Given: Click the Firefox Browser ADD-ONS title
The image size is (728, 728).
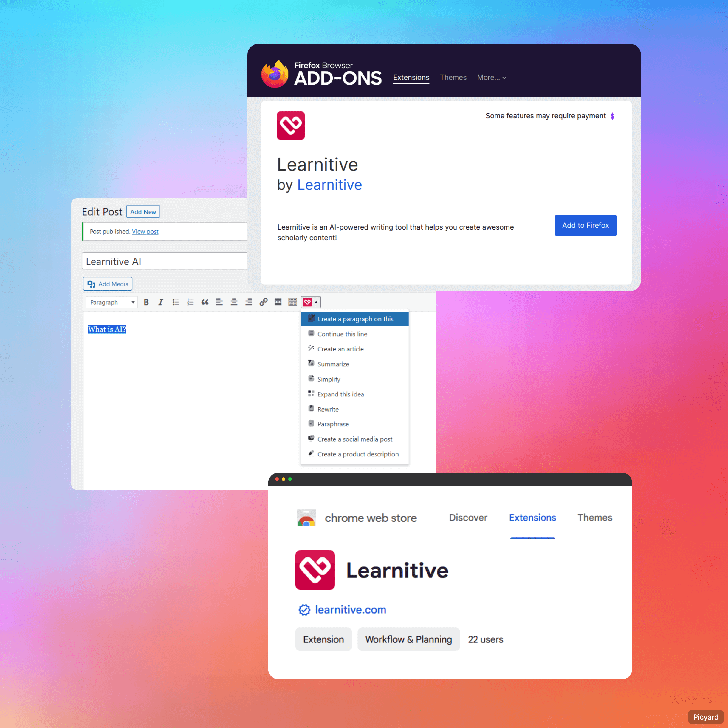Looking at the screenshot, I should coord(338,74).
